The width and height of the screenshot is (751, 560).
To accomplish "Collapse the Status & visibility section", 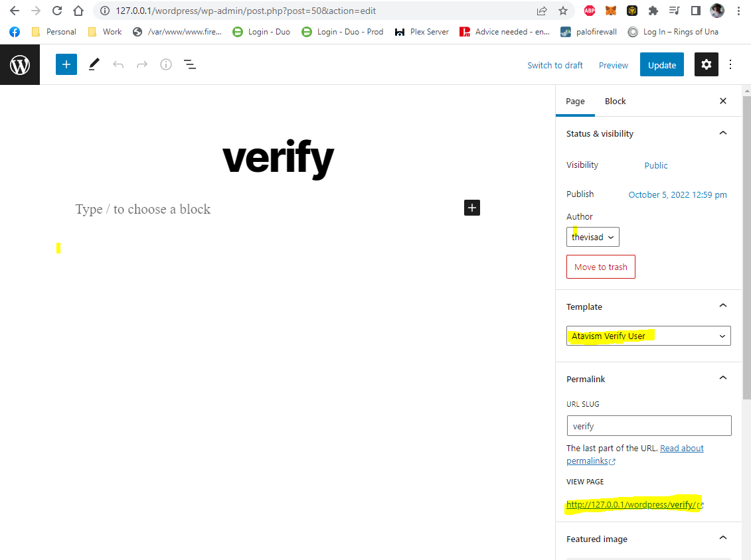I will [x=723, y=133].
